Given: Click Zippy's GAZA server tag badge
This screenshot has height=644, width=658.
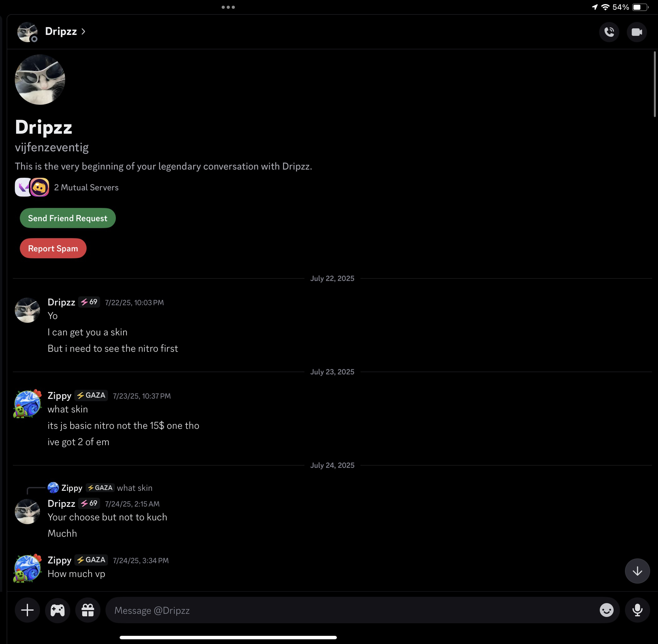Looking at the screenshot, I should (91, 395).
